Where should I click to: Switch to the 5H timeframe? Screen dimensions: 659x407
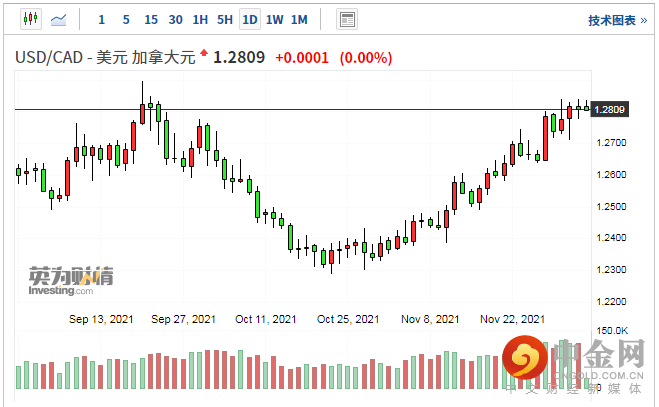(x=225, y=20)
